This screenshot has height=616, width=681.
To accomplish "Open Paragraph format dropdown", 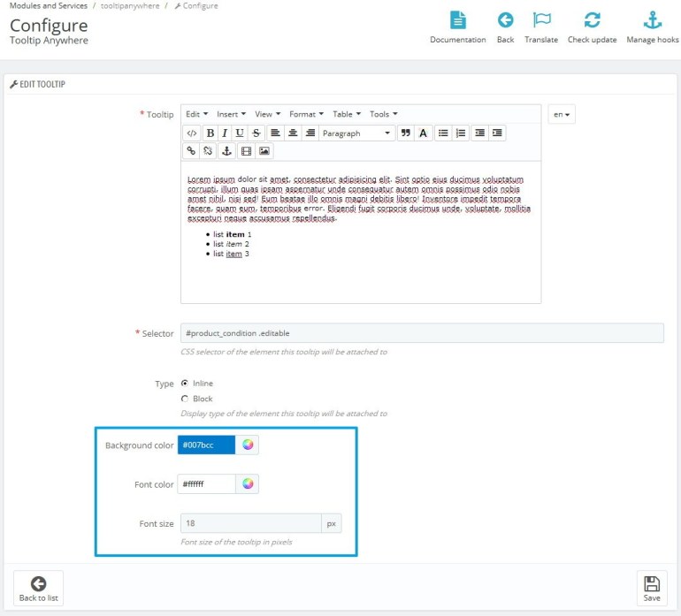I will coord(357,133).
